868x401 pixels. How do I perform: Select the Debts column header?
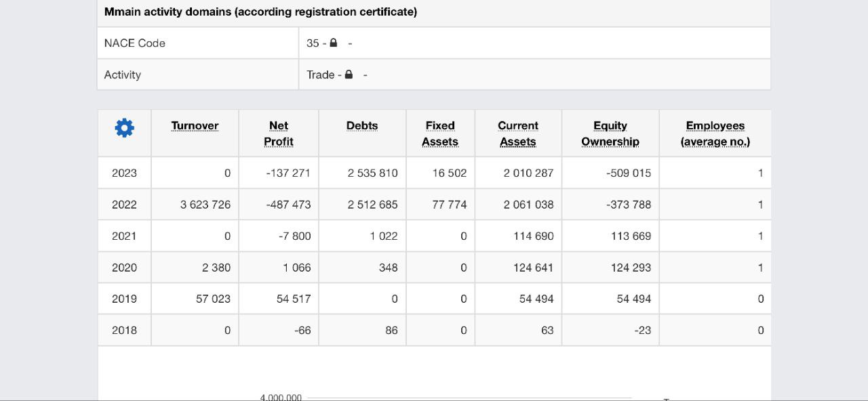[x=362, y=126]
